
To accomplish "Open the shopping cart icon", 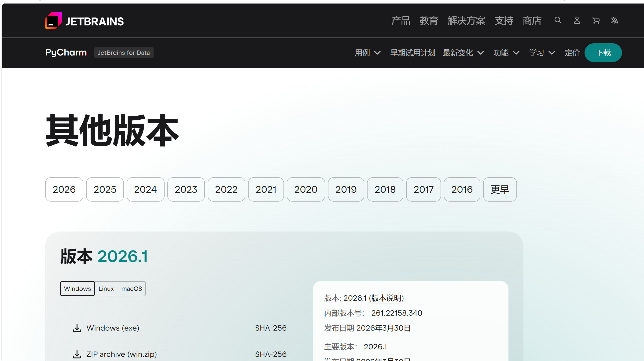I will pyautogui.click(x=596, y=21).
